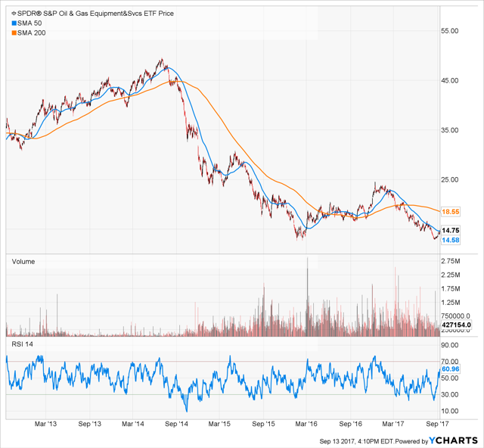
Task: Click the SMA 200 legend text
Action: 32,33
